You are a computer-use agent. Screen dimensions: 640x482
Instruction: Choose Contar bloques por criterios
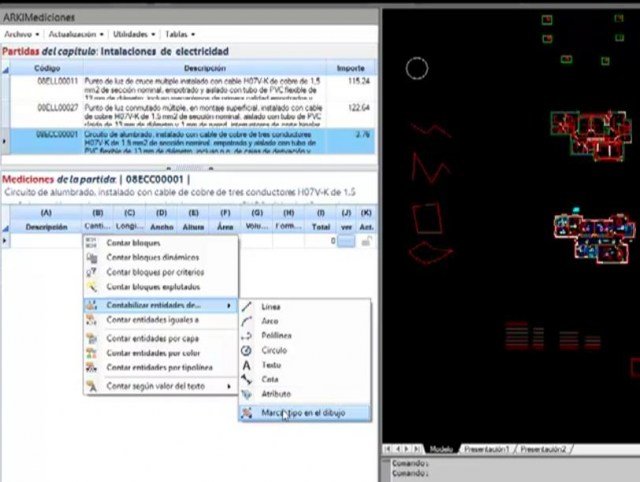pyautogui.click(x=160, y=272)
